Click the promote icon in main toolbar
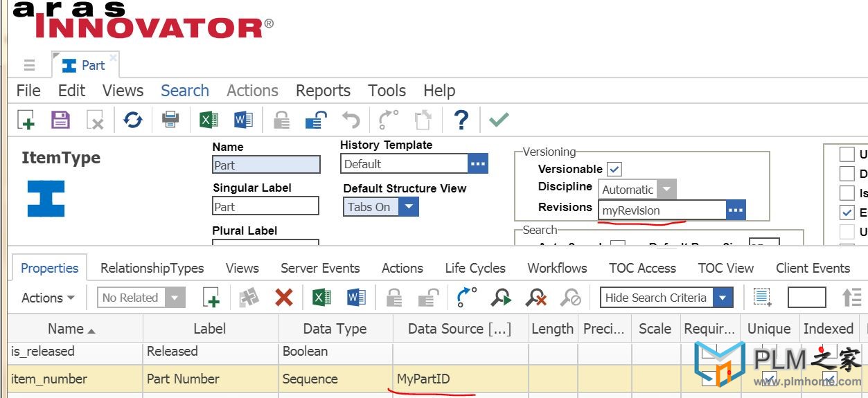Image resolution: width=868 pixels, height=398 pixels. point(389,120)
